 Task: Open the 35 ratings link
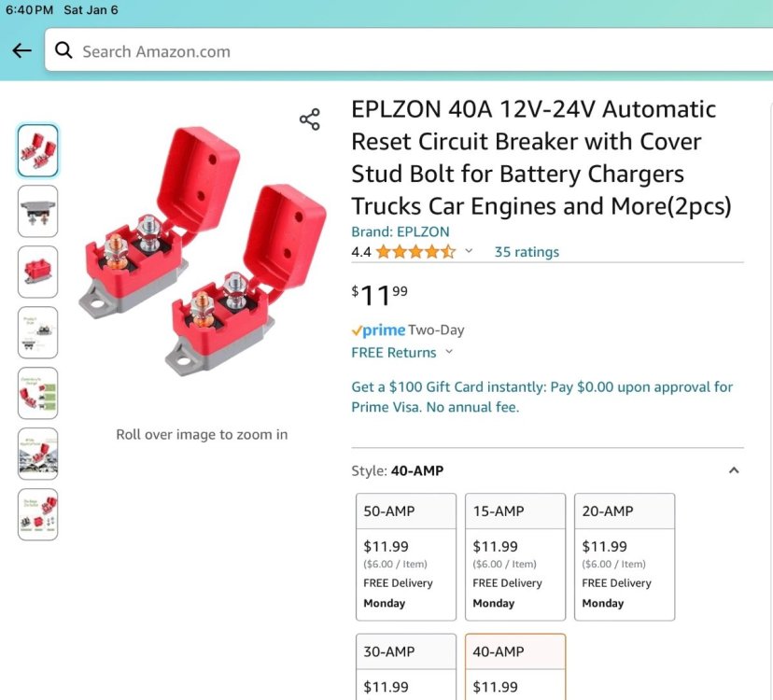(527, 252)
